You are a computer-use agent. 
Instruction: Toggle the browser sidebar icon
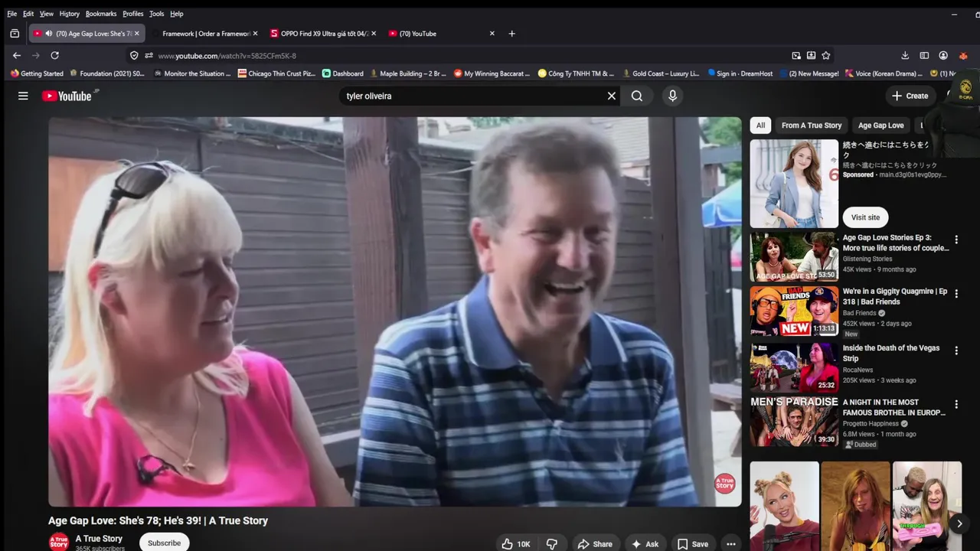[x=924, y=55]
